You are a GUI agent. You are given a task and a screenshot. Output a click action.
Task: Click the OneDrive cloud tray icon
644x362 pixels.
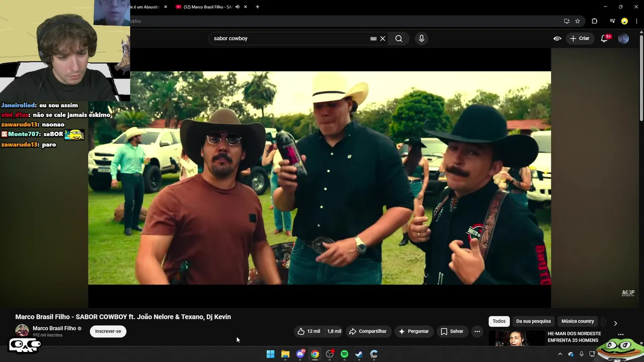tap(571, 354)
